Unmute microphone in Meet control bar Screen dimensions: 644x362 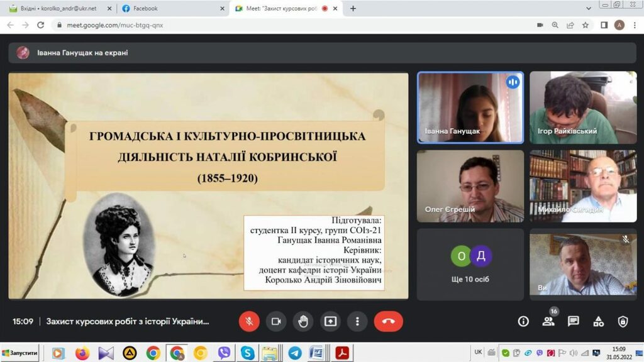(249, 321)
